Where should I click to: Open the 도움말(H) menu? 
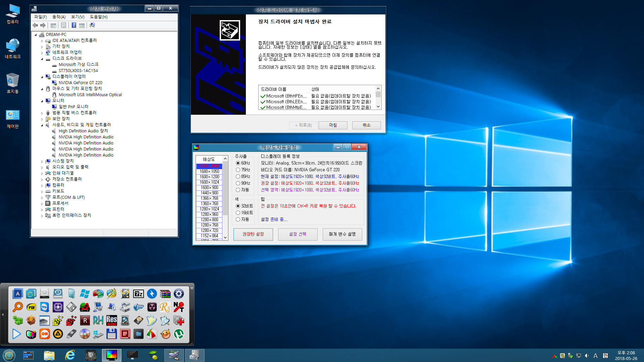click(x=99, y=17)
